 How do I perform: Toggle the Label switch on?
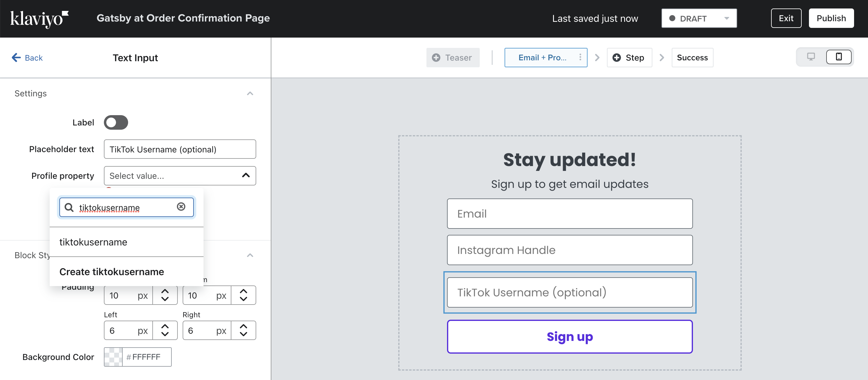point(116,122)
